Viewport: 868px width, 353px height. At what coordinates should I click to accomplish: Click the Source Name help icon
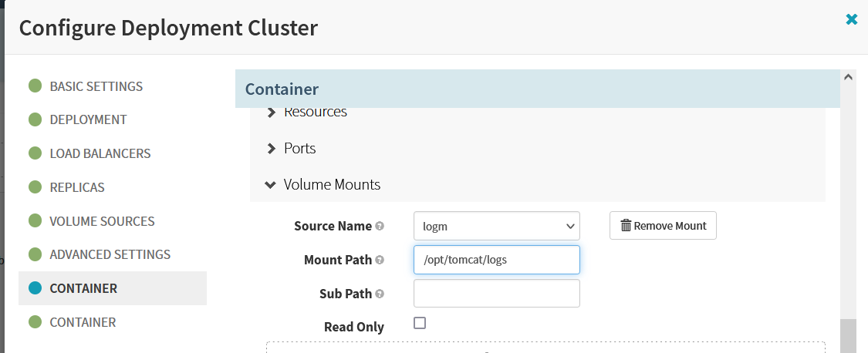(380, 227)
